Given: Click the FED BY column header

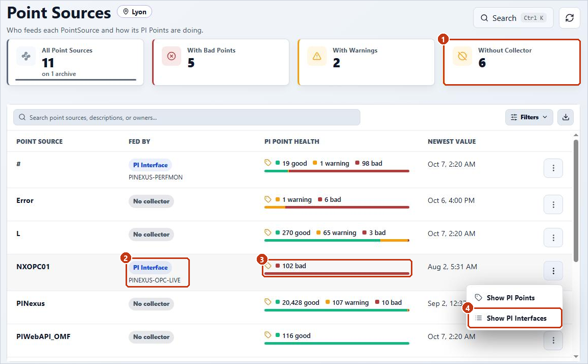Looking at the screenshot, I should pos(139,142).
